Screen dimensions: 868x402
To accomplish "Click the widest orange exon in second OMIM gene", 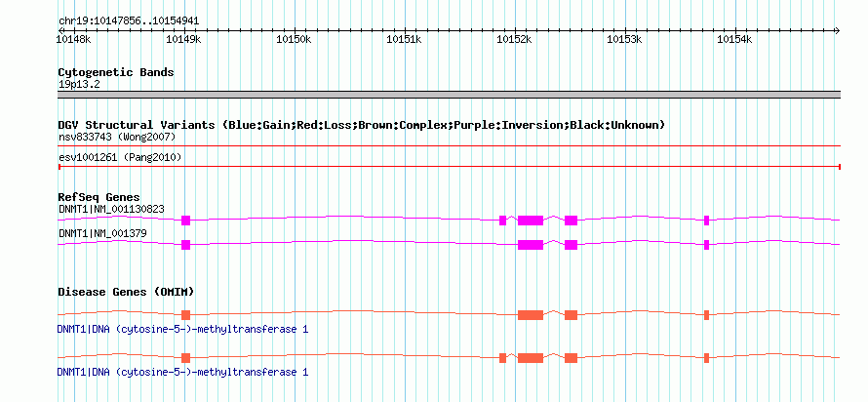I will [x=531, y=358].
